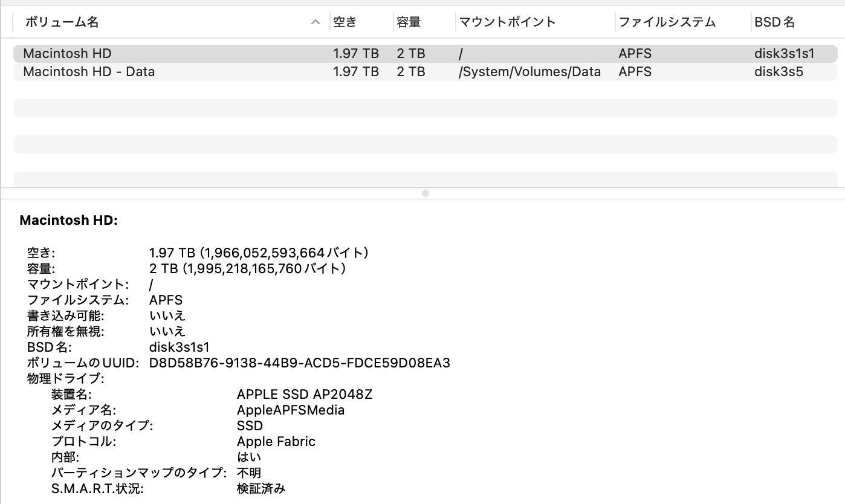Select the Macintosh HD - Data volume row

tap(88, 71)
